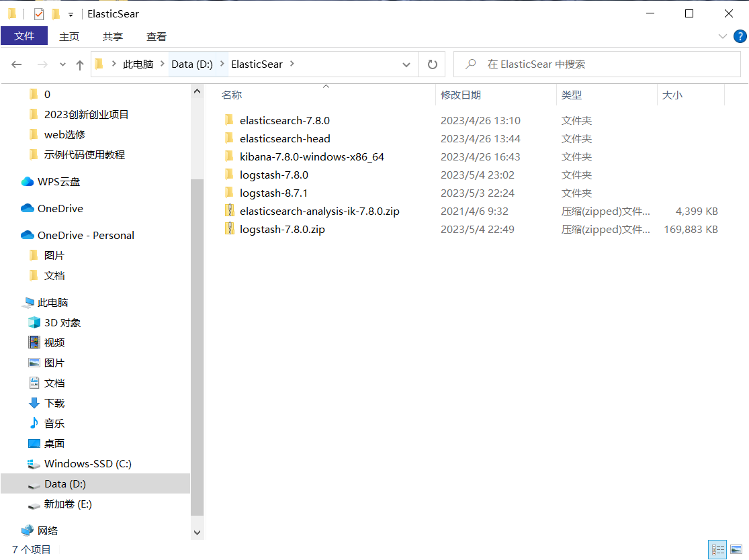The image size is (749, 560).
Task: Open 下载 in navigation pane
Action: (54, 403)
